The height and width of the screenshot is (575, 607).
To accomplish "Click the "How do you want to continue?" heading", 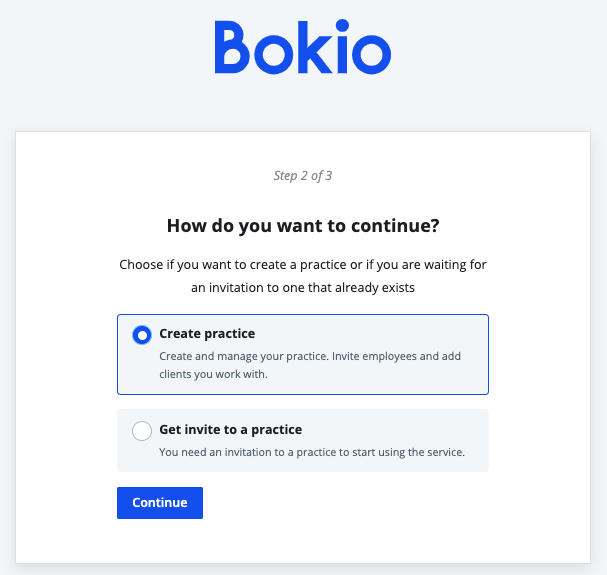I will point(303,225).
